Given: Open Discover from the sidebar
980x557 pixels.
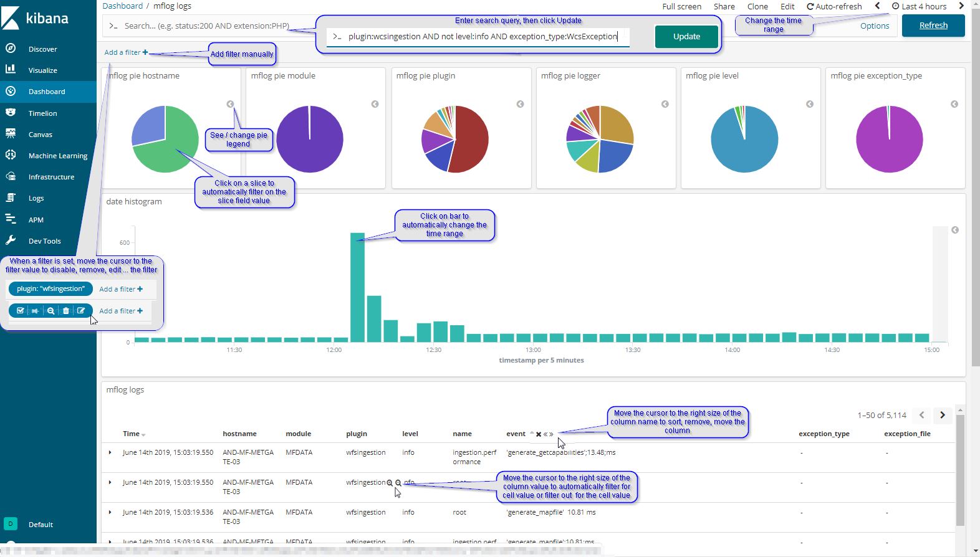Looking at the screenshot, I should click(x=42, y=49).
